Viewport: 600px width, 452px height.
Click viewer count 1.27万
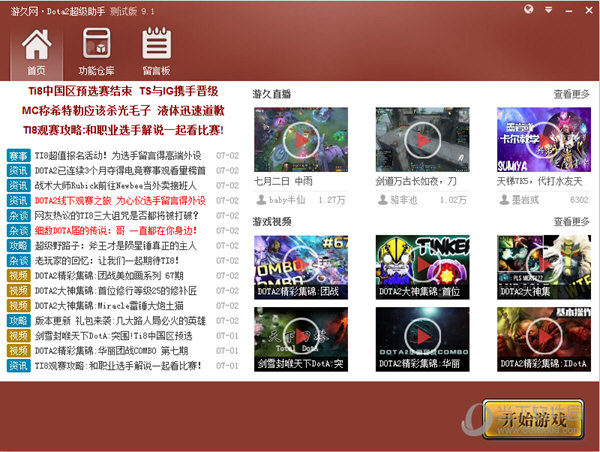332,200
